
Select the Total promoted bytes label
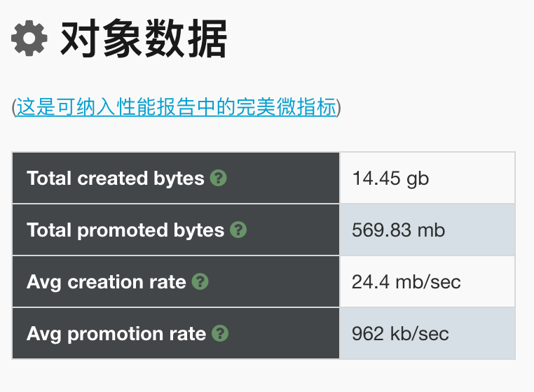[x=125, y=230]
